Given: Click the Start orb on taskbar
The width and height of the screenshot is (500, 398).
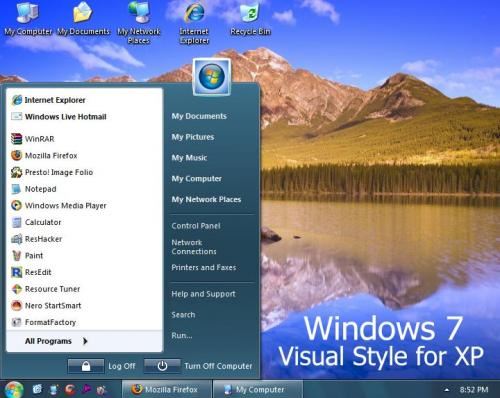Looking at the screenshot, I should tap(14, 390).
